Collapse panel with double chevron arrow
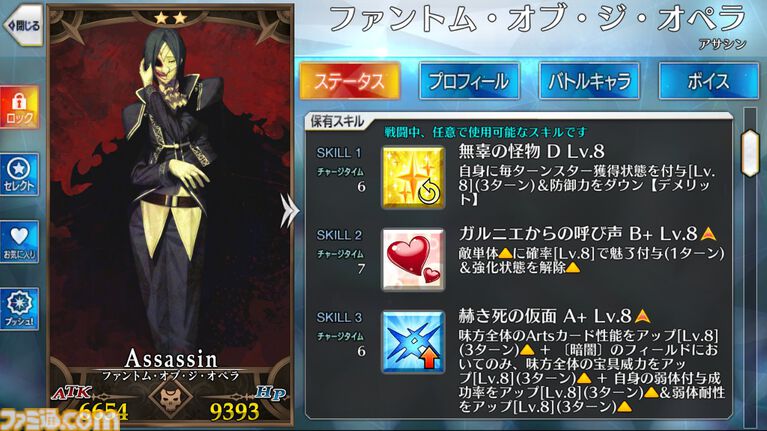Viewport: 767px width, 431px height. click(x=290, y=211)
